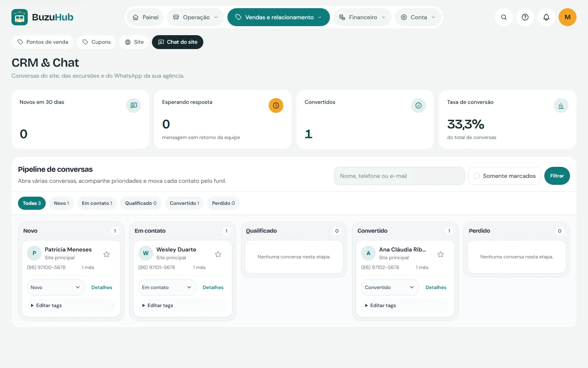Click the orange M user avatar
Viewport: 588px width, 368px height.
568,17
